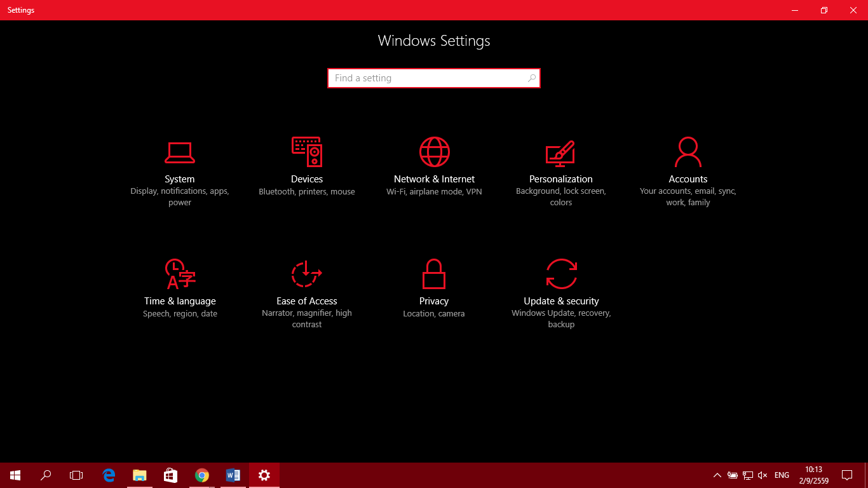Click the Devices label text
Viewport: 868px width, 488px height.
pyautogui.click(x=307, y=179)
